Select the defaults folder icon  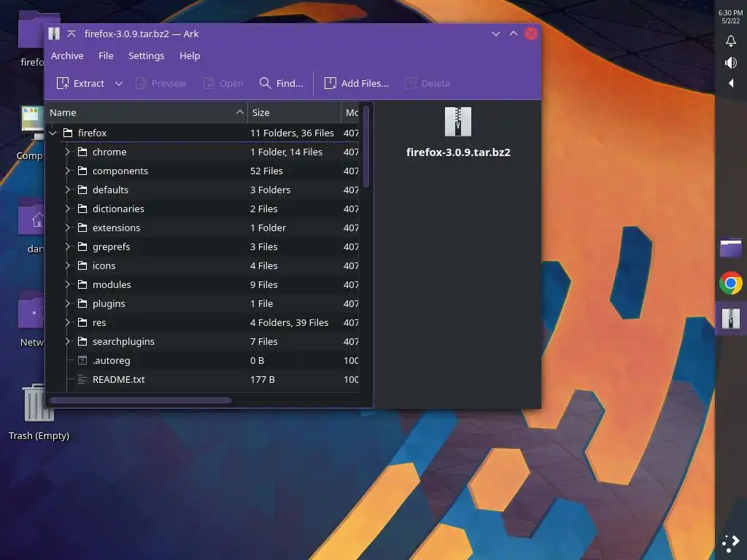click(82, 190)
